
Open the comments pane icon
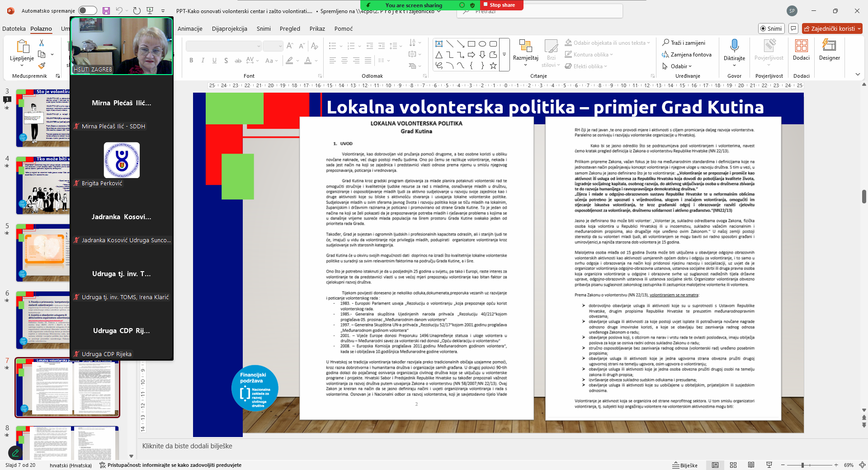point(793,28)
